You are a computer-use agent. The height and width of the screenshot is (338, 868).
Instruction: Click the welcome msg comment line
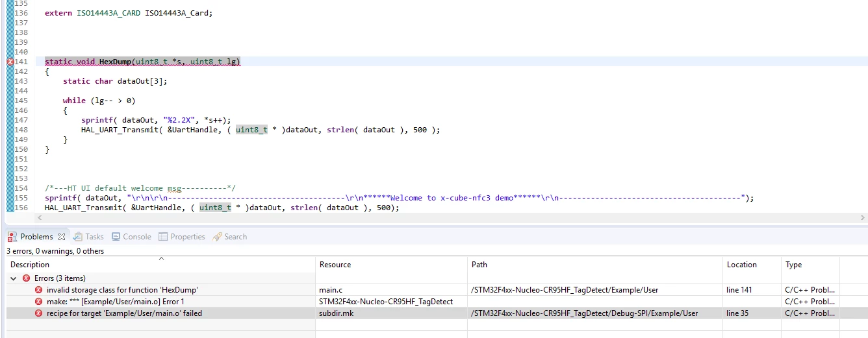(x=140, y=188)
